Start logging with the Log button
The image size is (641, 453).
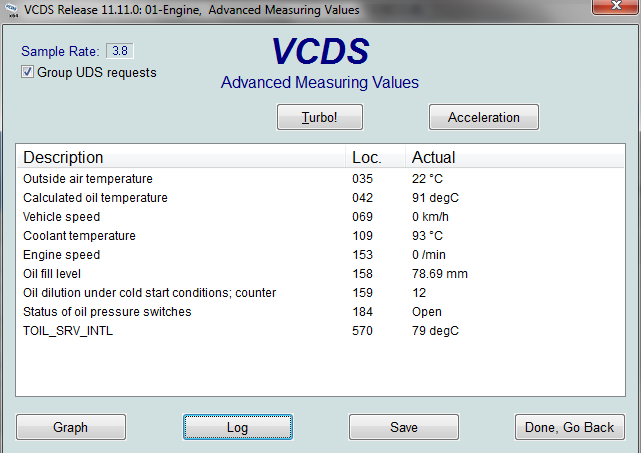238,427
